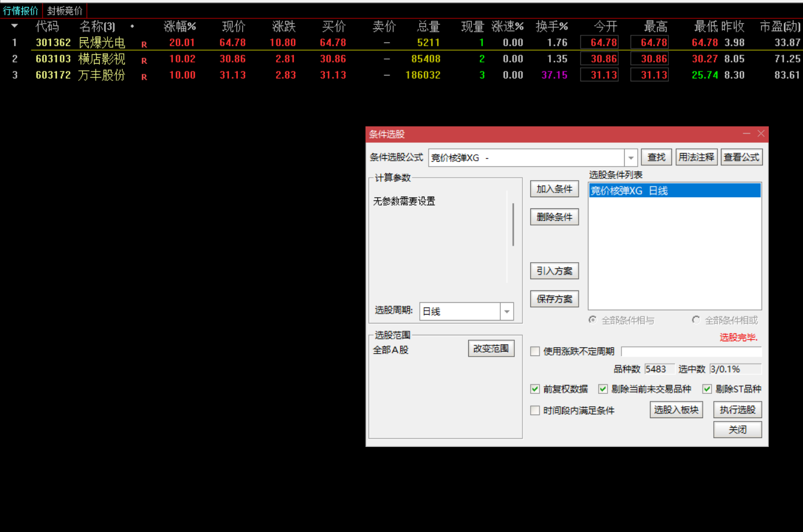This screenshot has width=803, height=532.
Task: Click the 186032 total volume value
Action: tap(423, 75)
